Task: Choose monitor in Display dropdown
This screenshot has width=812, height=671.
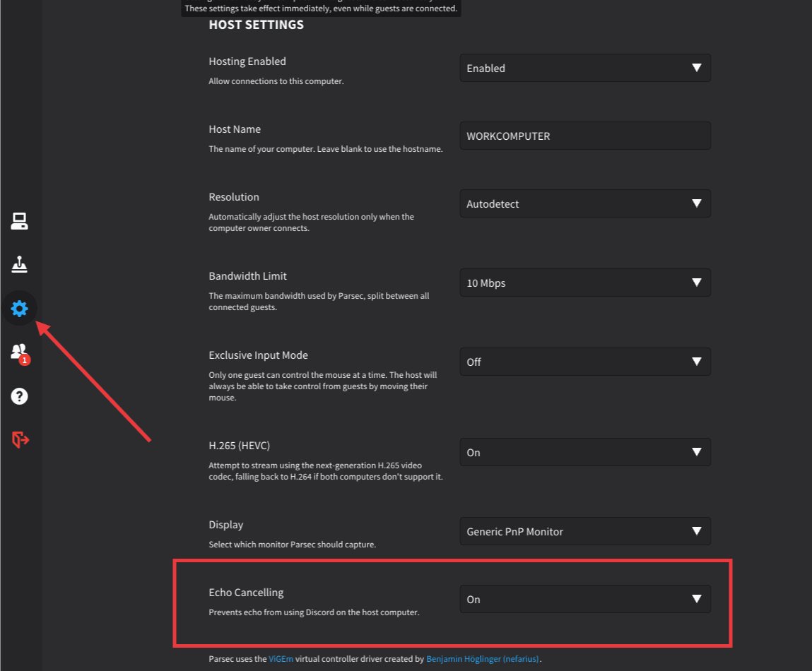Action: [584, 532]
